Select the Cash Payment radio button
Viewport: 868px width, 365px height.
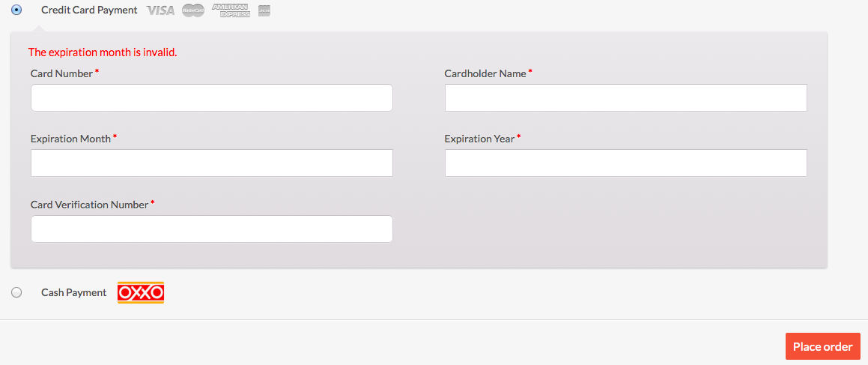[16, 292]
